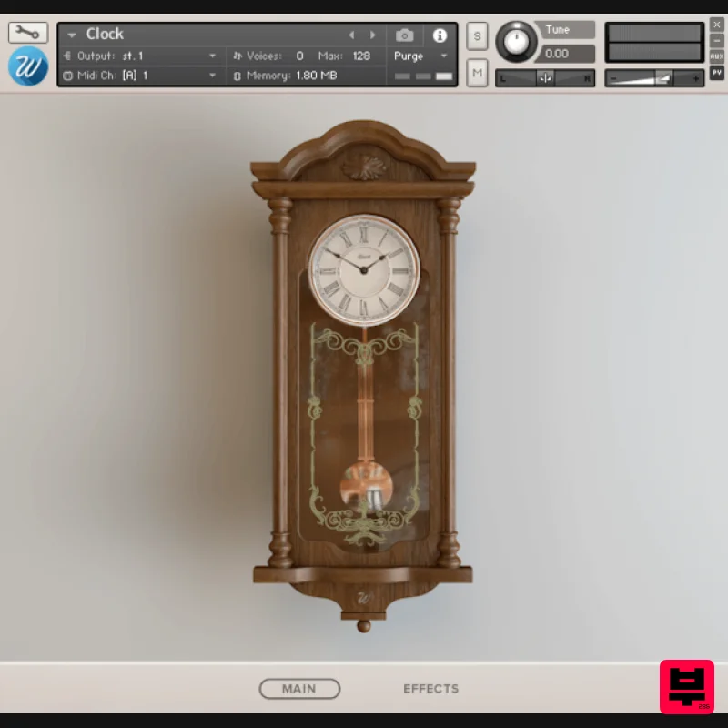The image size is (728, 728).
Task: Mute the Clock instrument
Action: (477, 73)
